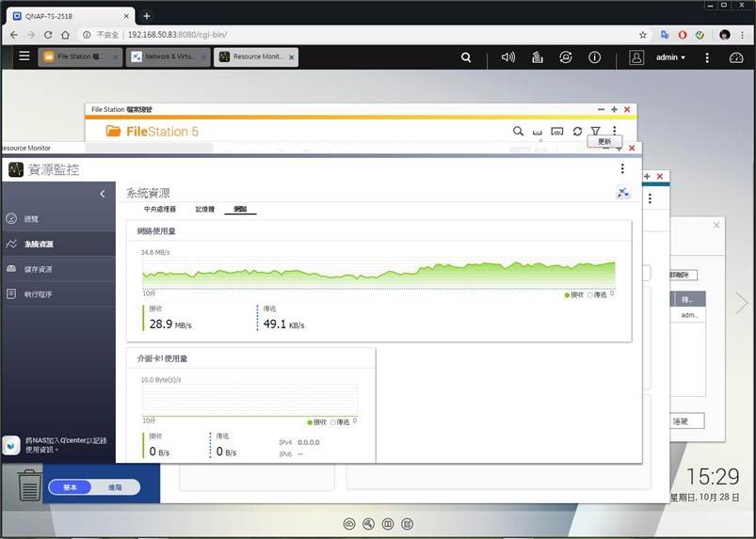
Task: Collapse the Resource Monitor sidebar chevron
Action: click(103, 194)
